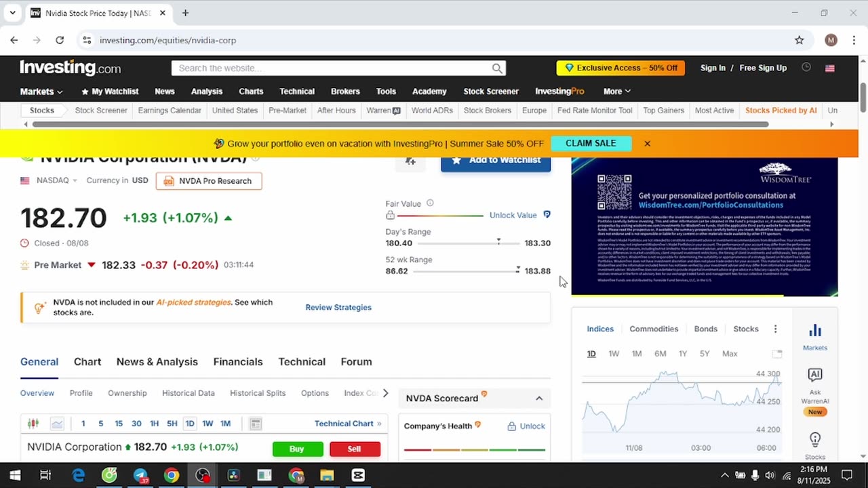Viewport: 868px width, 488px height.
Task: Reload the page in Chrome
Action: pos(60,40)
